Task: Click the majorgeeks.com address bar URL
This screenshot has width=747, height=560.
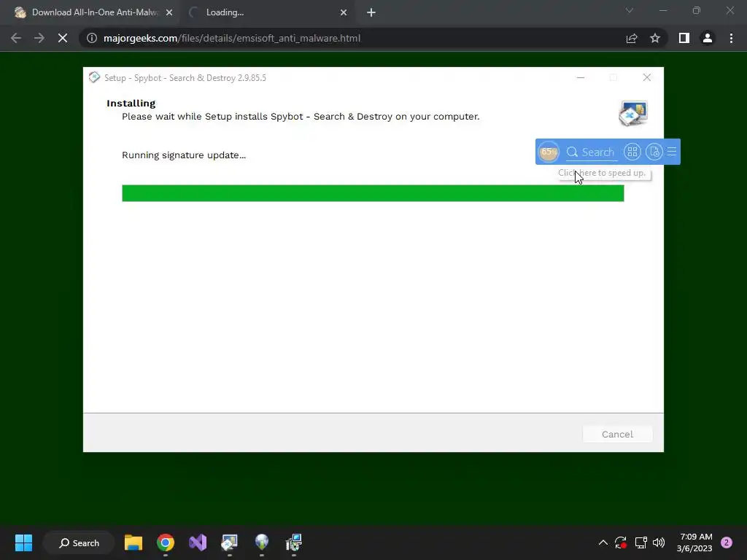Action: [231, 38]
